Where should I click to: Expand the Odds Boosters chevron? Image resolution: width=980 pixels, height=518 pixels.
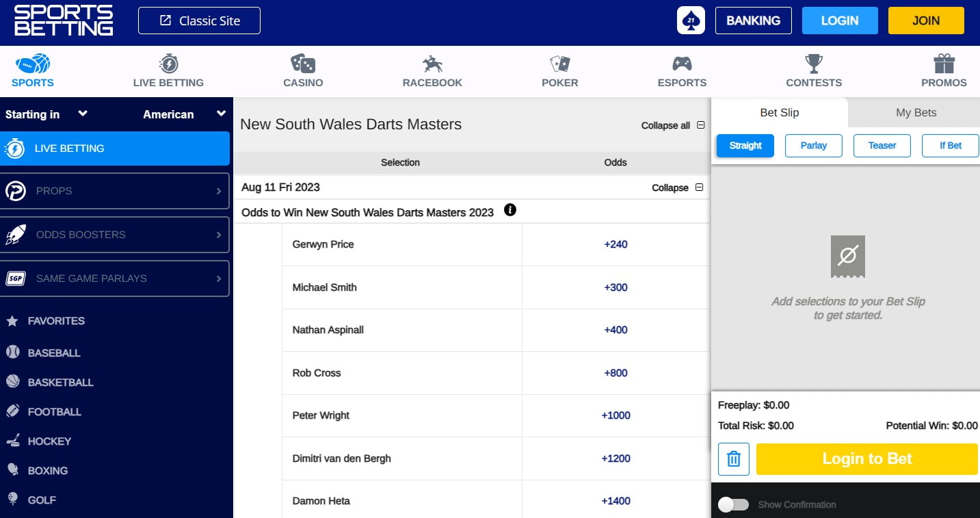[219, 235]
